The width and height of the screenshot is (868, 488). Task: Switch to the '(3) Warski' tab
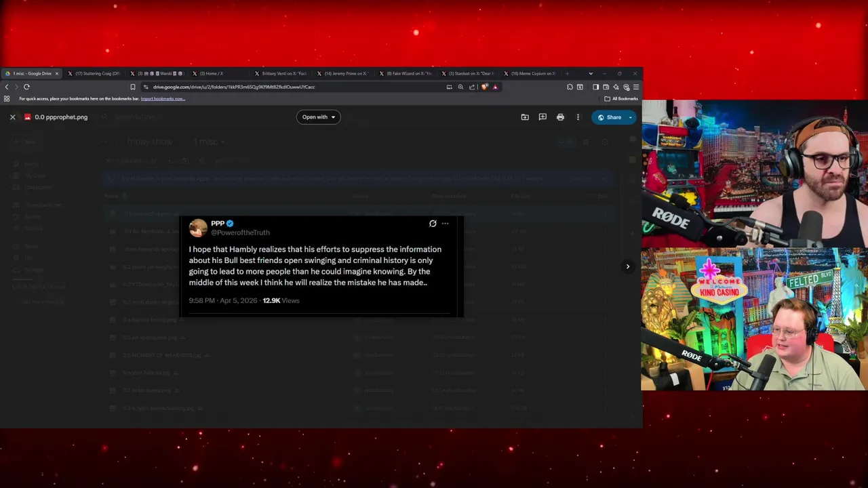157,73
